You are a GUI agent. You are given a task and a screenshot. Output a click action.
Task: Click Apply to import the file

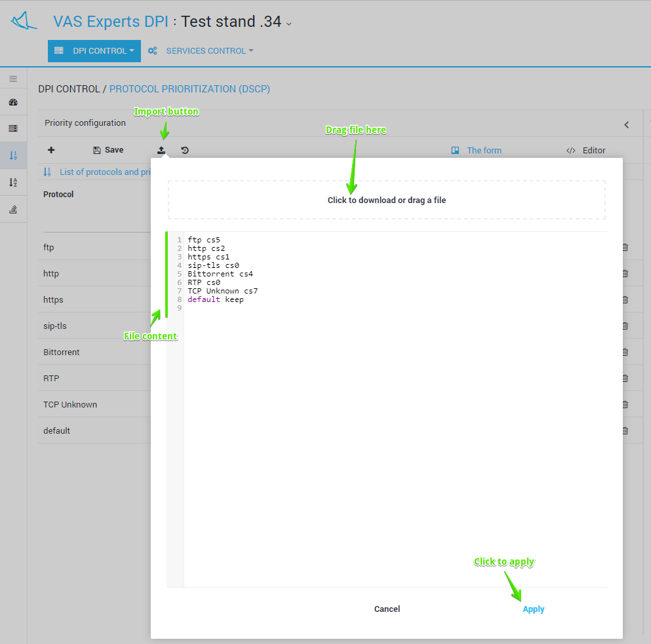pyautogui.click(x=533, y=609)
